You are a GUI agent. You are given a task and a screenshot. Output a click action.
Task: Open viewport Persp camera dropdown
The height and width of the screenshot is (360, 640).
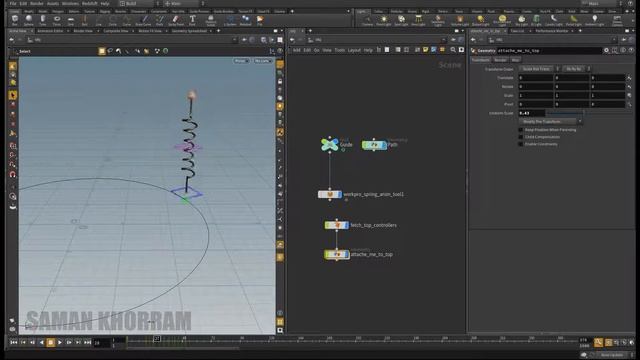(241, 61)
